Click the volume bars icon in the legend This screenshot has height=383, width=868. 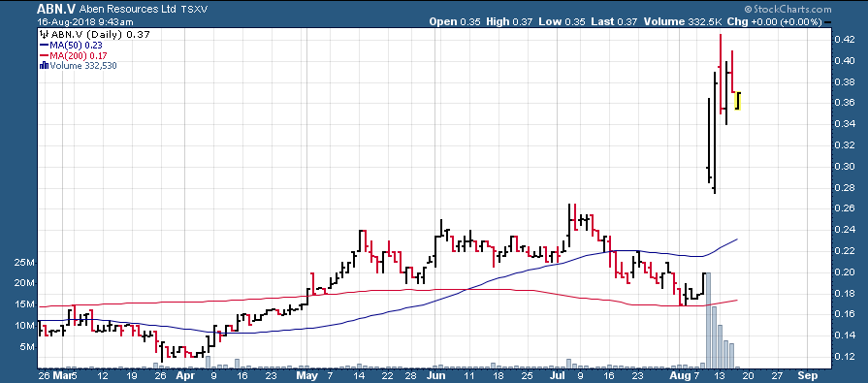point(44,66)
